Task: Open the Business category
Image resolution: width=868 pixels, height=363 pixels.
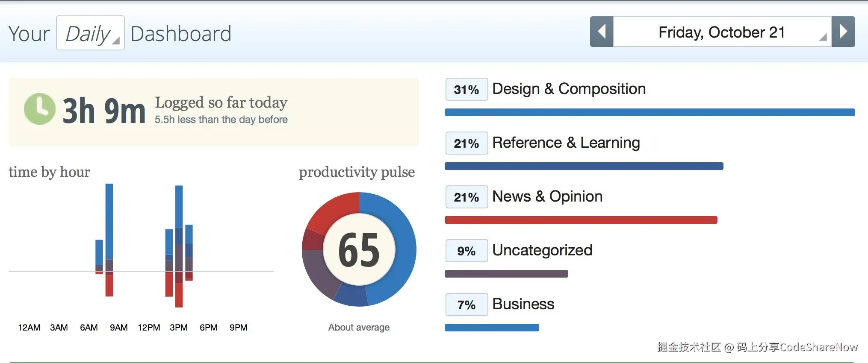Action: point(523,304)
